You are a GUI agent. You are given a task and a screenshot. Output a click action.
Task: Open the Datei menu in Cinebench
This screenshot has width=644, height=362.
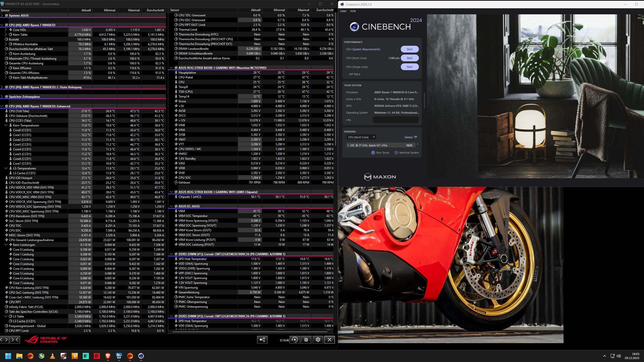pyautogui.click(x=343, y=11)
